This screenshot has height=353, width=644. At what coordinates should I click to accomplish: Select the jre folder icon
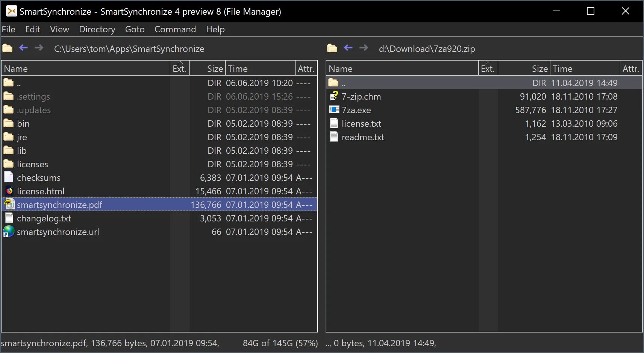tap(9, 137)
